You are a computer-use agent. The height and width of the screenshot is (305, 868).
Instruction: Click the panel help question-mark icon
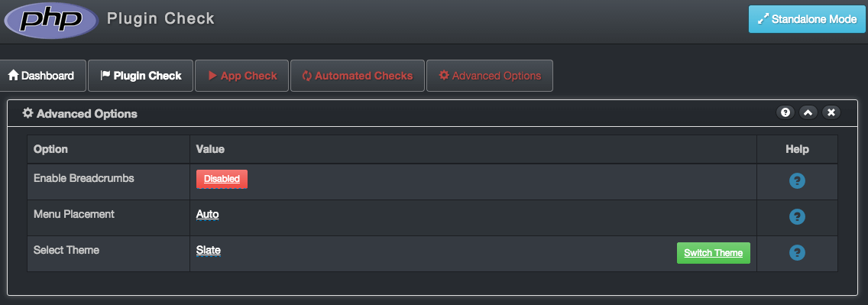(x=785, y=112)
